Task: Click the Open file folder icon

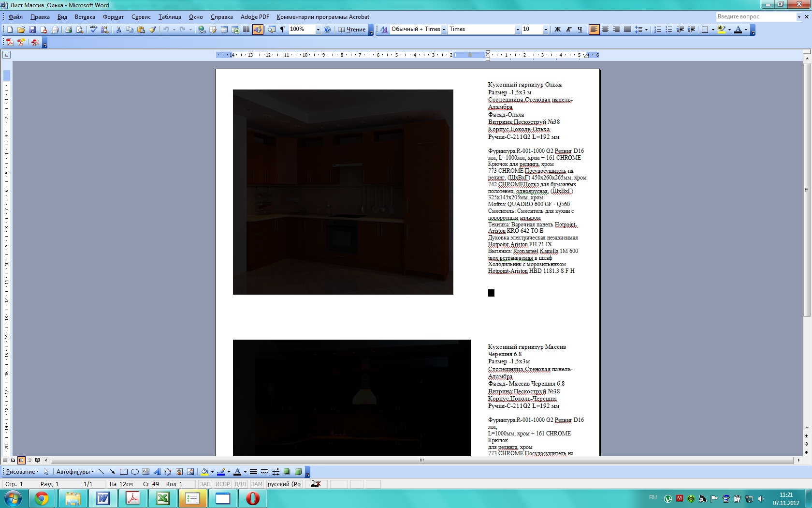Action: pyautogui.click(x=21, y=30)
